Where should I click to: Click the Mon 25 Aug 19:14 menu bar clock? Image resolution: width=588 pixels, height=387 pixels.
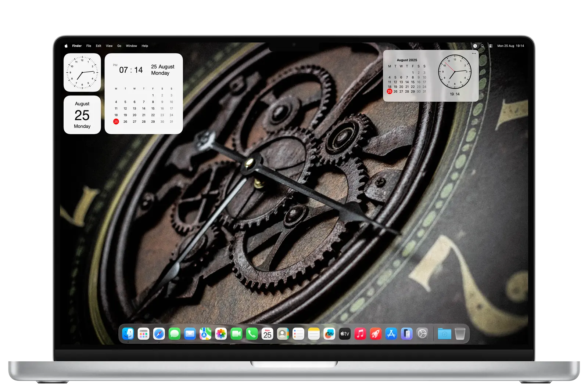coord(510,46)
